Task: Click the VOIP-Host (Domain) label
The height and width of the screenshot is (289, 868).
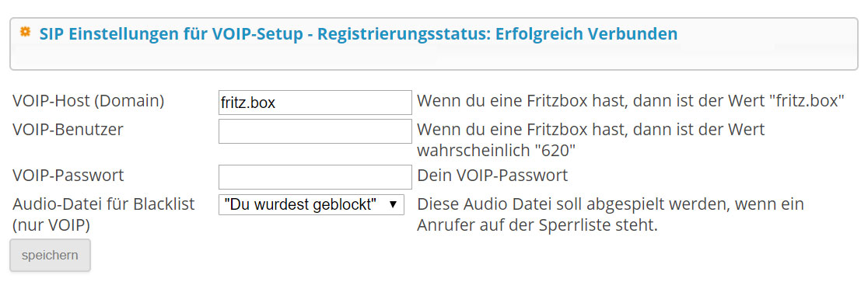Action: [88, 101]
